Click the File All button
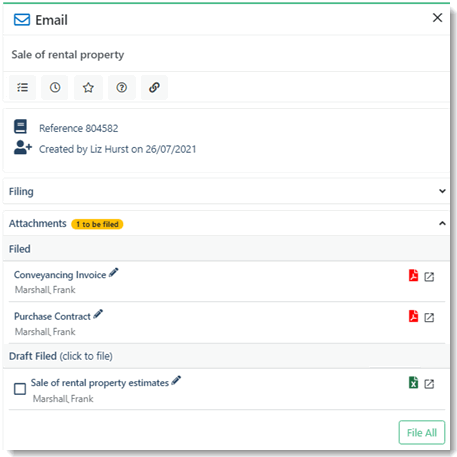The height and width of the screenshot is (457, 457). point(422,432)
